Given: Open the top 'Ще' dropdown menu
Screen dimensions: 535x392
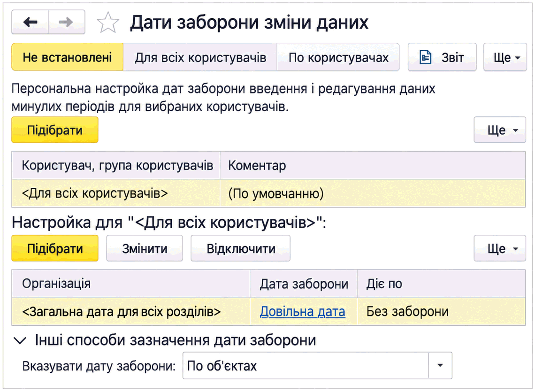Looking at the screenshot, I should [x=505, y=57].
